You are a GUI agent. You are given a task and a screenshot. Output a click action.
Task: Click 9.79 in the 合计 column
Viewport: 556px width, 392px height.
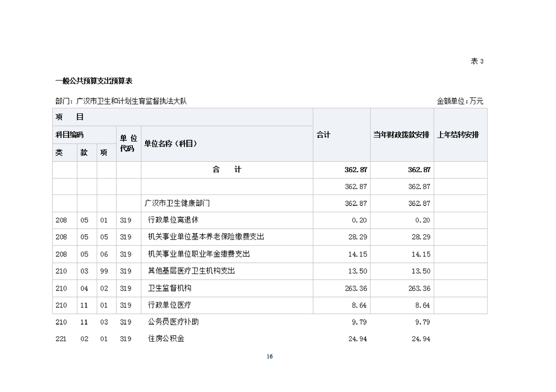[x=359, y=322]
